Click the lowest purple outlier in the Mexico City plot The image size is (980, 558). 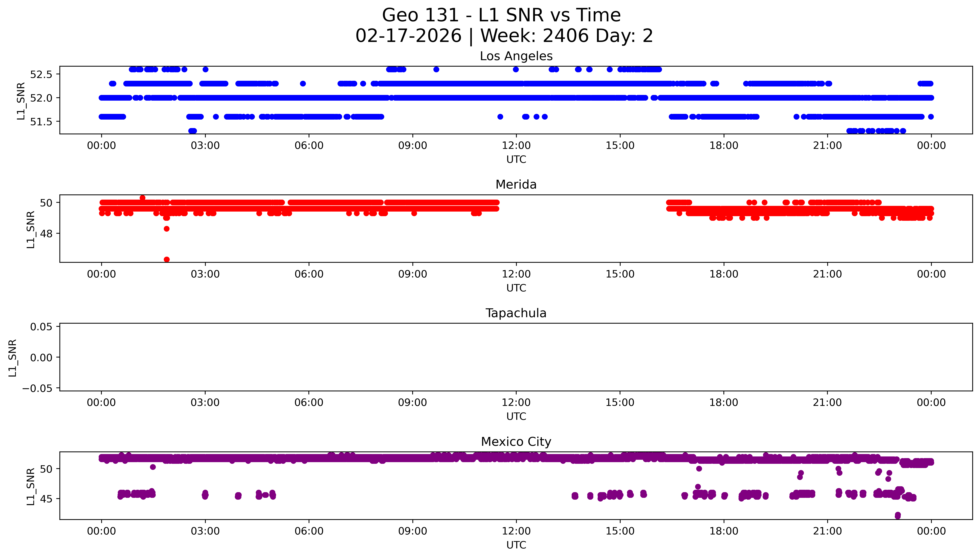[x=898, y=516]
